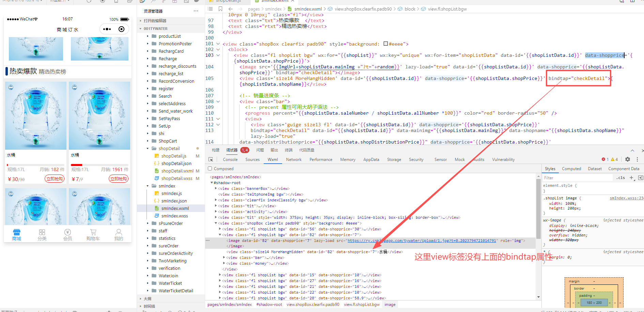This screenshot has width=644, height=312.
Task: Switch to the Computed styles tab
Action: tap(571, 168)
